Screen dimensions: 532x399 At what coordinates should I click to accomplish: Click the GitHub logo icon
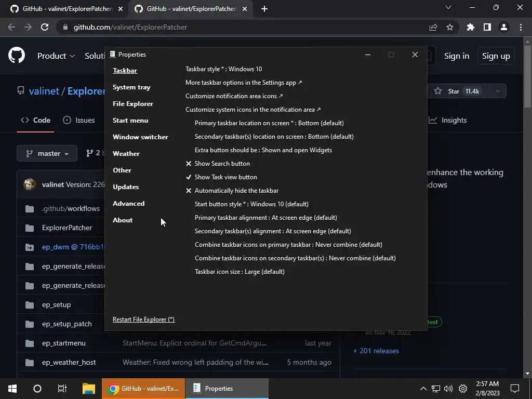pyautogui.click(x=17, y=56)
